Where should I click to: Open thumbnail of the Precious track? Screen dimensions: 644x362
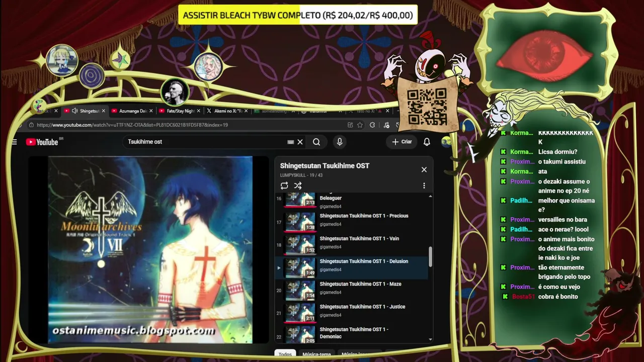coord(300,222)
